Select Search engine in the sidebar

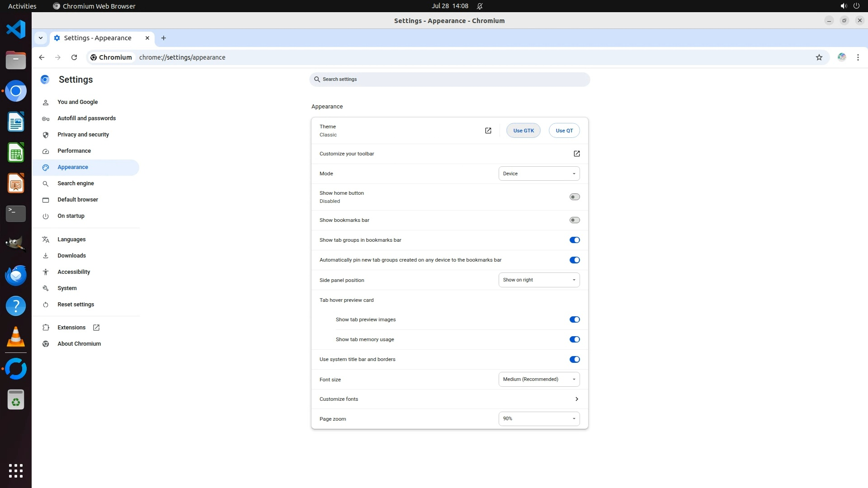click(75, 183)
